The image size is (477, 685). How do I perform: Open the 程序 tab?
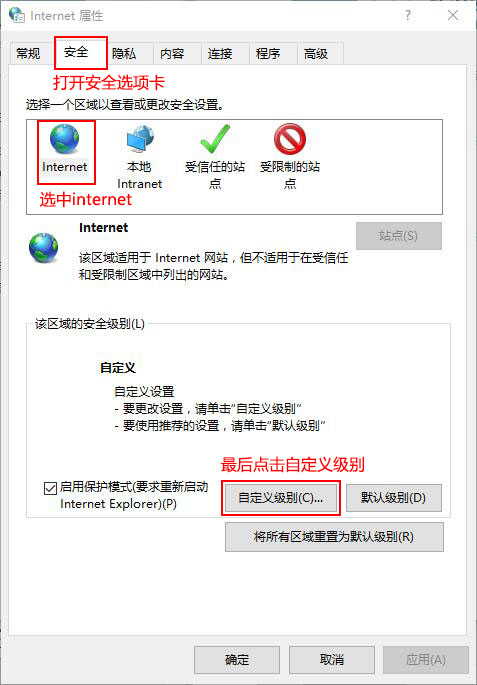click(x=268, y=54)
